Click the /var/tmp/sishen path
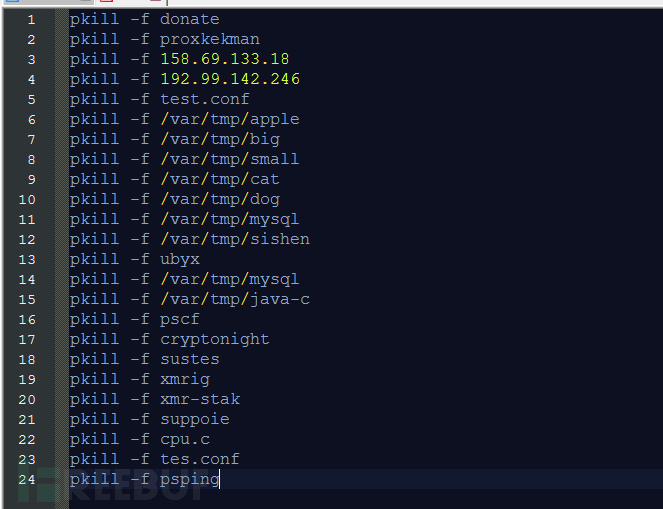 [x=234, y=239]
